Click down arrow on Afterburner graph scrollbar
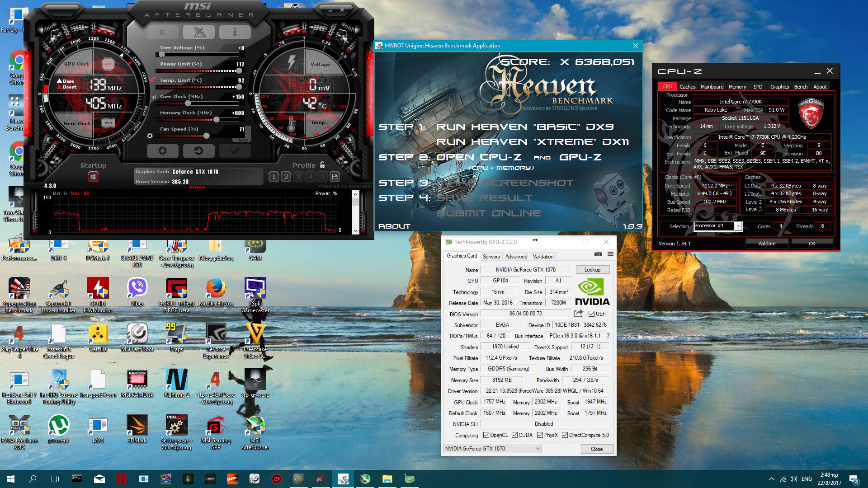Screen dimensions: 868x488 click(x=355, y=231)
